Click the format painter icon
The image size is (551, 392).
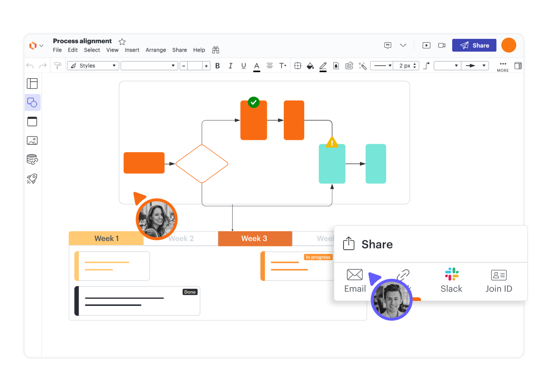pos(58,66)
